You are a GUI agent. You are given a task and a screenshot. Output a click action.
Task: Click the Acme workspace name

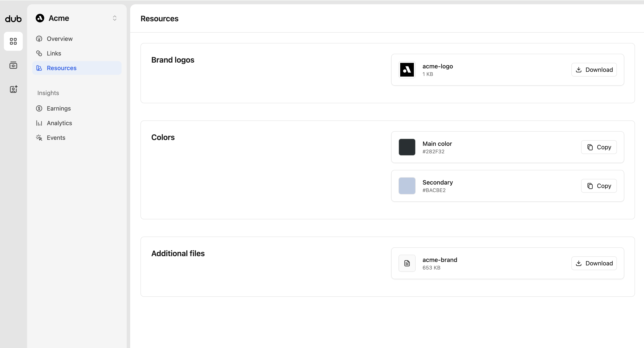click(59, 18)
